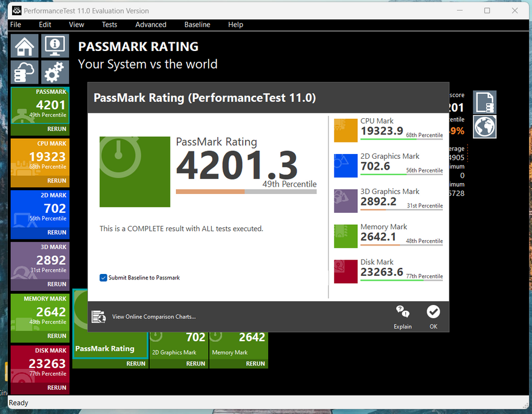Select the CPU Mark 19323 sidebar tile
The height and width of the screenshot is (414, 532).
[40, 157]
